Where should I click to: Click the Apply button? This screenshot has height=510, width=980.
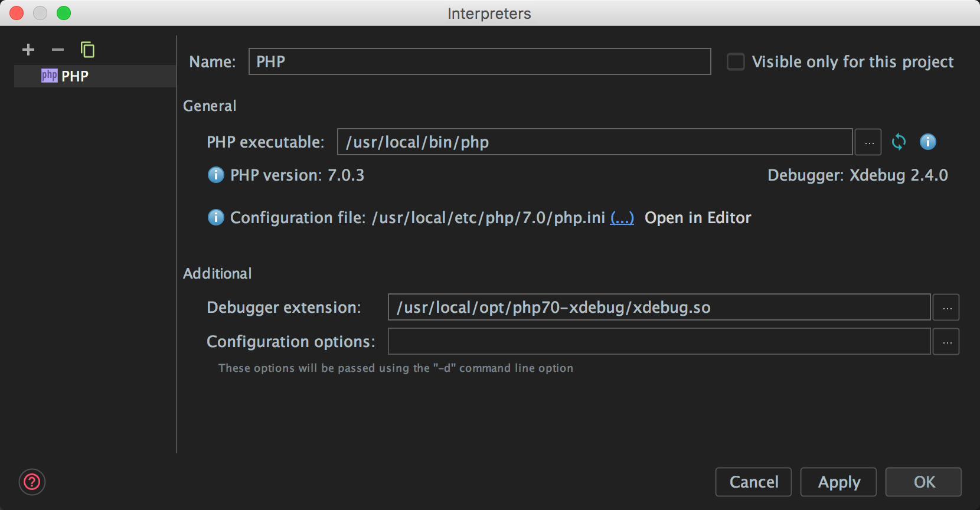pos(838,482)
